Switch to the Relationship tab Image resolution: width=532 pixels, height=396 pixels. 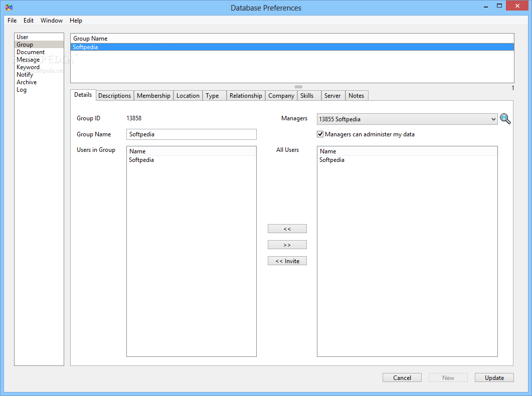click(246, 96)
